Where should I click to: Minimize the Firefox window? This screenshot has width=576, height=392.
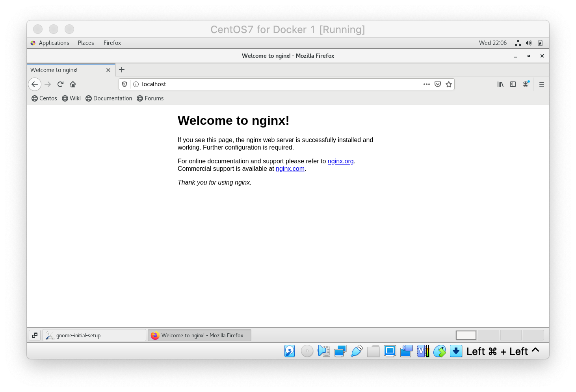coord(515,56)
